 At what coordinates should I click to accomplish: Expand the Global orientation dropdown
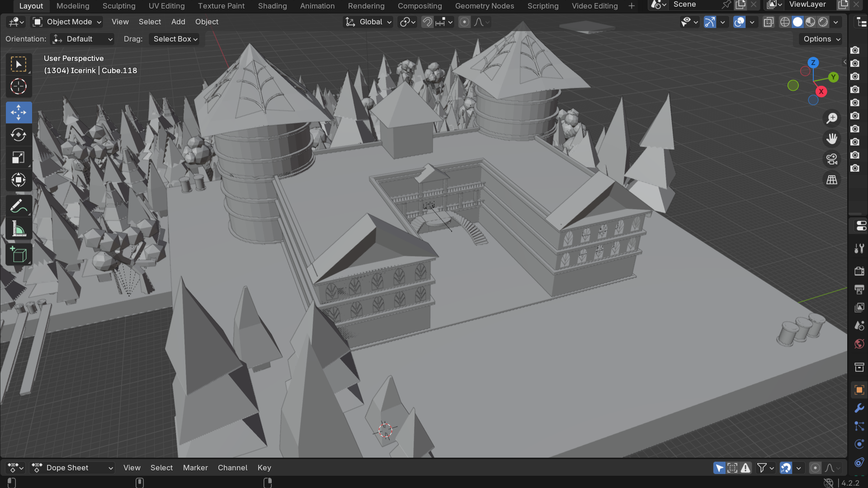[368, 22]
